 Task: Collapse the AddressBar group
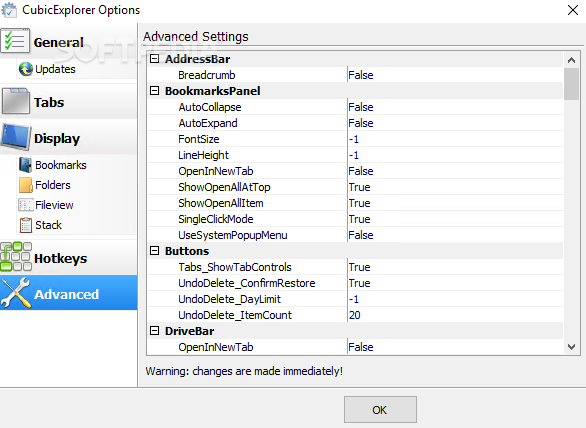pos(154,59)
